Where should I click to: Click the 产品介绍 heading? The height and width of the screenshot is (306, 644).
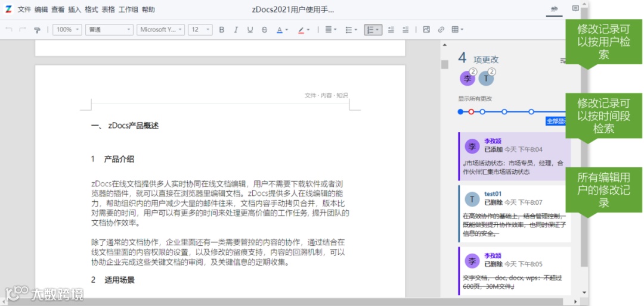pos(119,159)
